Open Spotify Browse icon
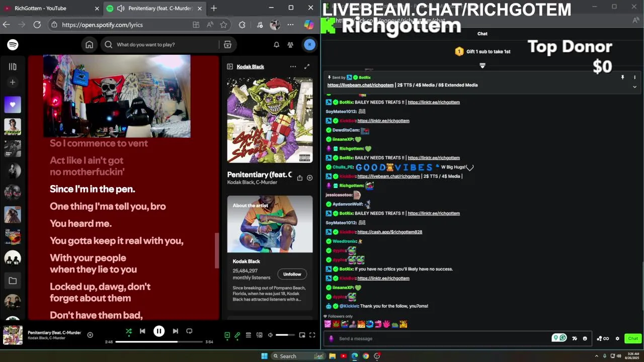The image size is (644, 362). [227, 45]
